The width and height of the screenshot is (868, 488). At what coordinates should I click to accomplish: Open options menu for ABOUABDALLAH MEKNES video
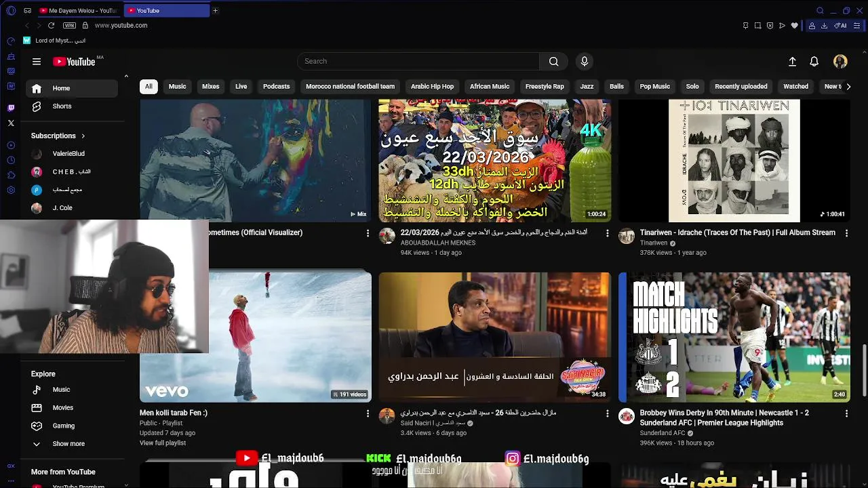coord(607,233)
